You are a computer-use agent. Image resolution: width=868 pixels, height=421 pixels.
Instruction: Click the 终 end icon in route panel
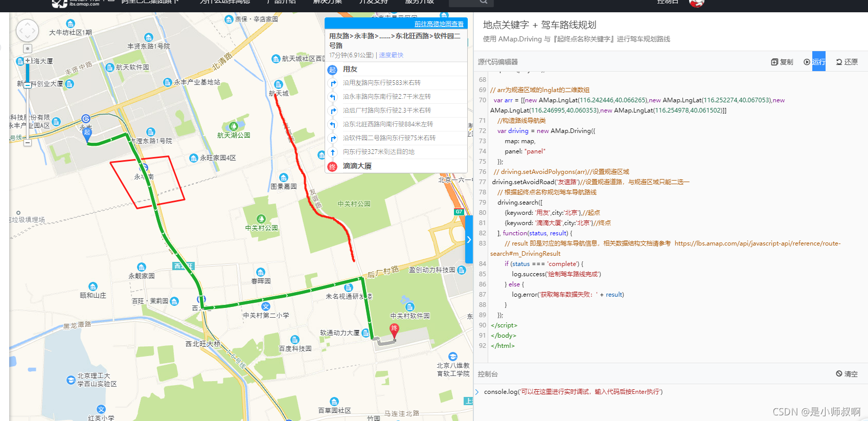(332, 166)
